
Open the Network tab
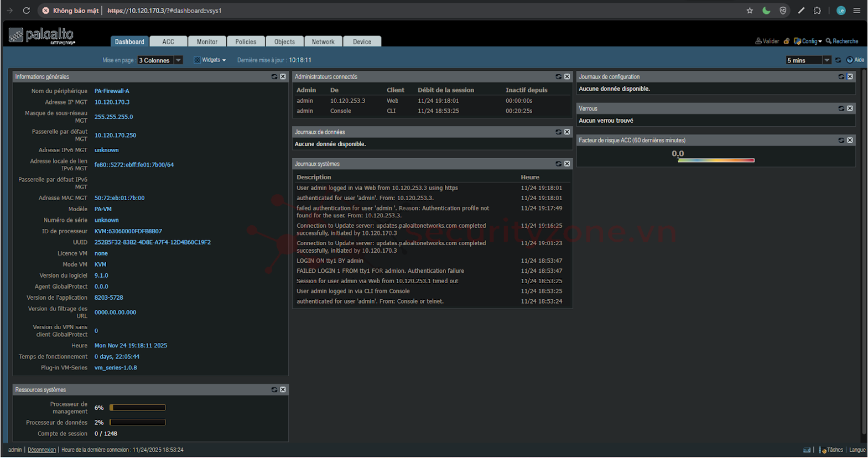tap(323, 41)
